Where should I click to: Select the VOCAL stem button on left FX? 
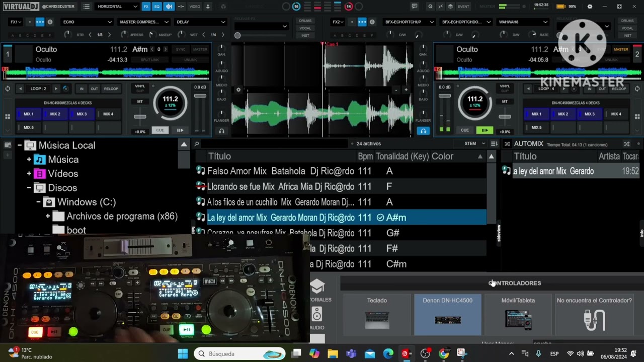[x=305, y=28]
